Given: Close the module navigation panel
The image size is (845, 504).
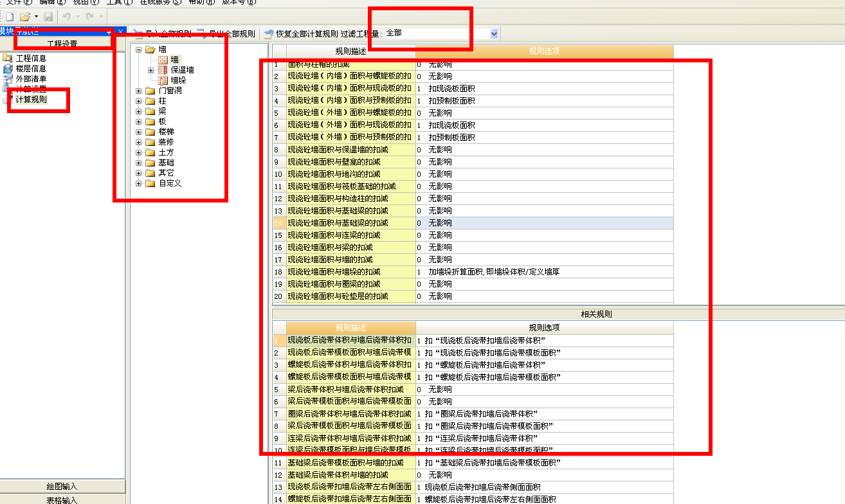Looking at the screenshot, I should pyautogui.click(x=121, y=31).
